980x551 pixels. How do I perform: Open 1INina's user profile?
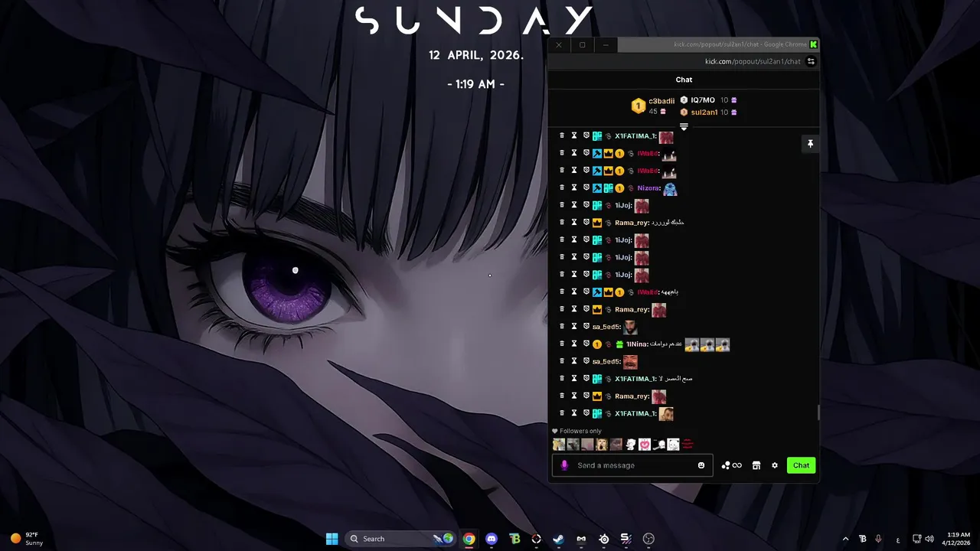click(x=636, y=344)
